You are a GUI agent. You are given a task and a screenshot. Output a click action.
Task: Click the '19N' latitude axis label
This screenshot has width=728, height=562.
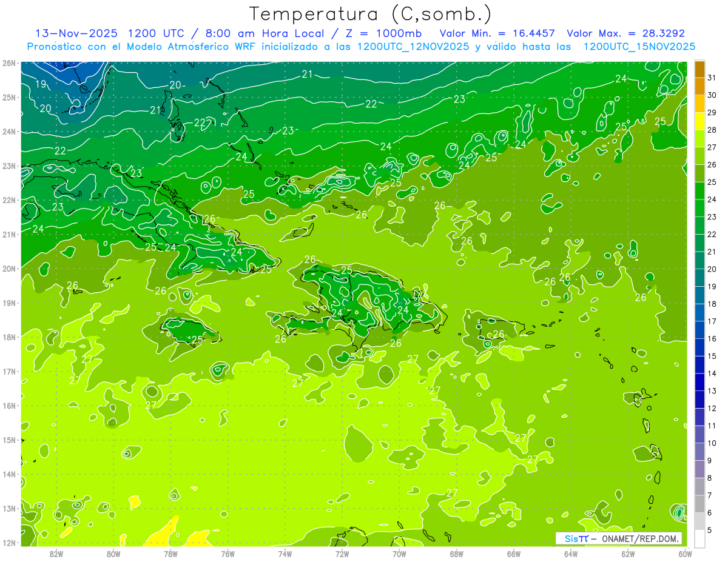9,303
